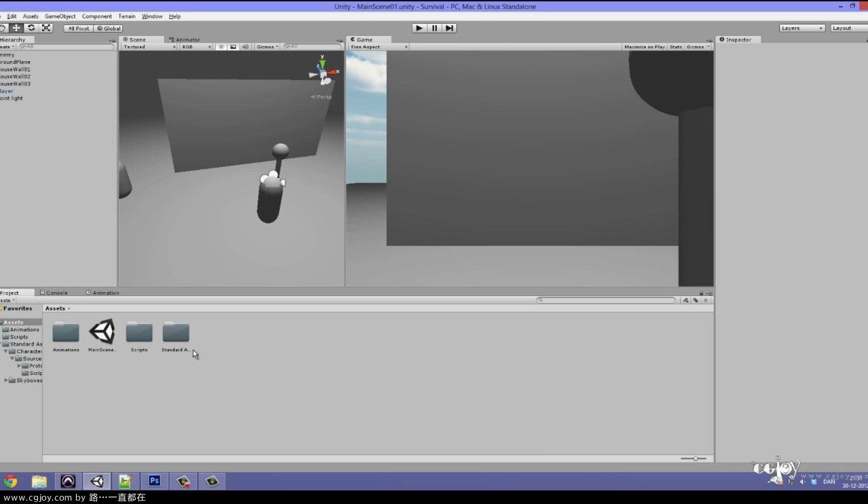
Task: Collapse the Character folder arrow in the tree
Action: click(x=5, y=351)
